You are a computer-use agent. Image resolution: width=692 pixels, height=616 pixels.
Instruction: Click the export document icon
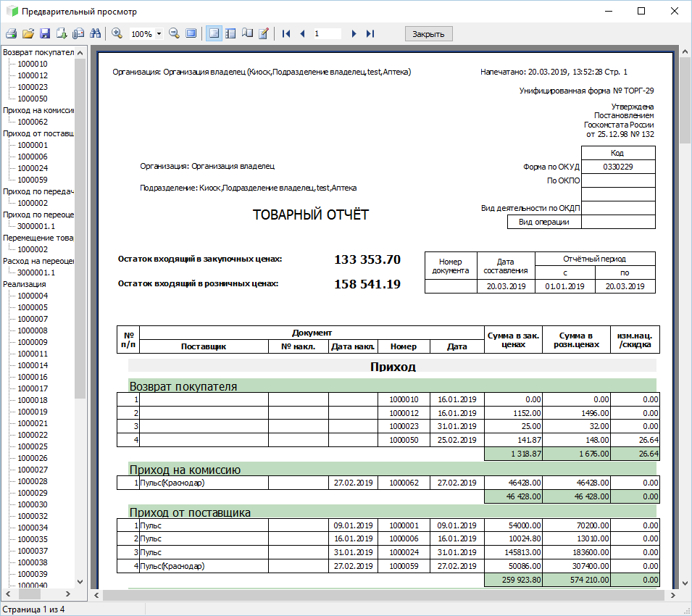pyautogui.click(x=62, y=33)
